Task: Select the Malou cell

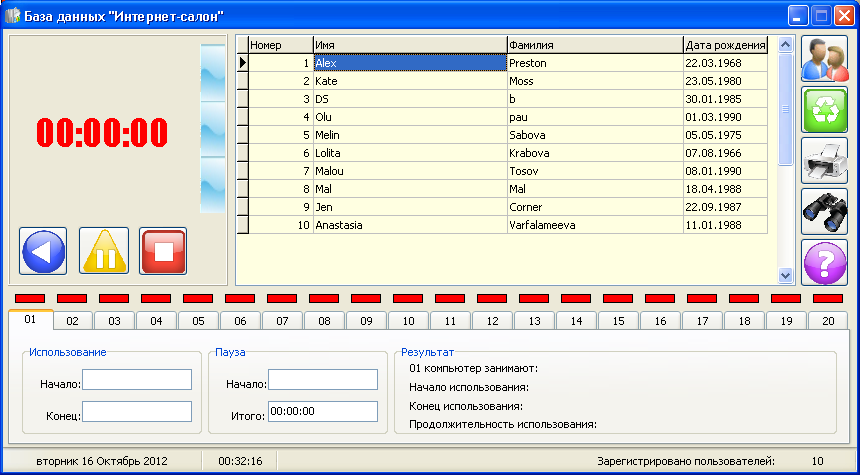Action: point(410,171)
